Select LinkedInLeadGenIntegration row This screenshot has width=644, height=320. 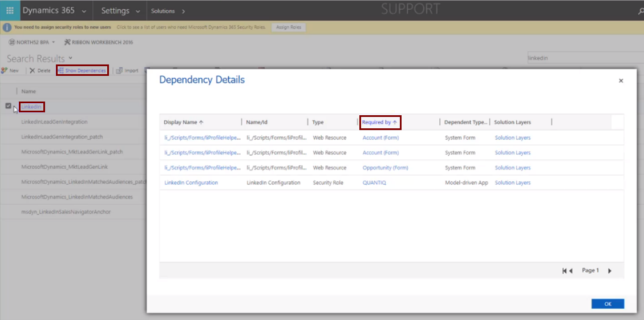[x=54, y=122]
